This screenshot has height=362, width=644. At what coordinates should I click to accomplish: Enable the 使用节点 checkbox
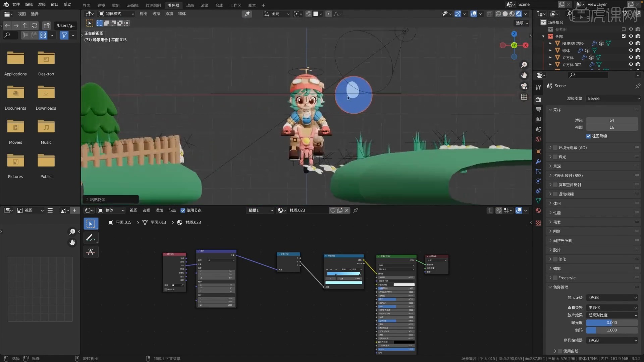[183, 210]
